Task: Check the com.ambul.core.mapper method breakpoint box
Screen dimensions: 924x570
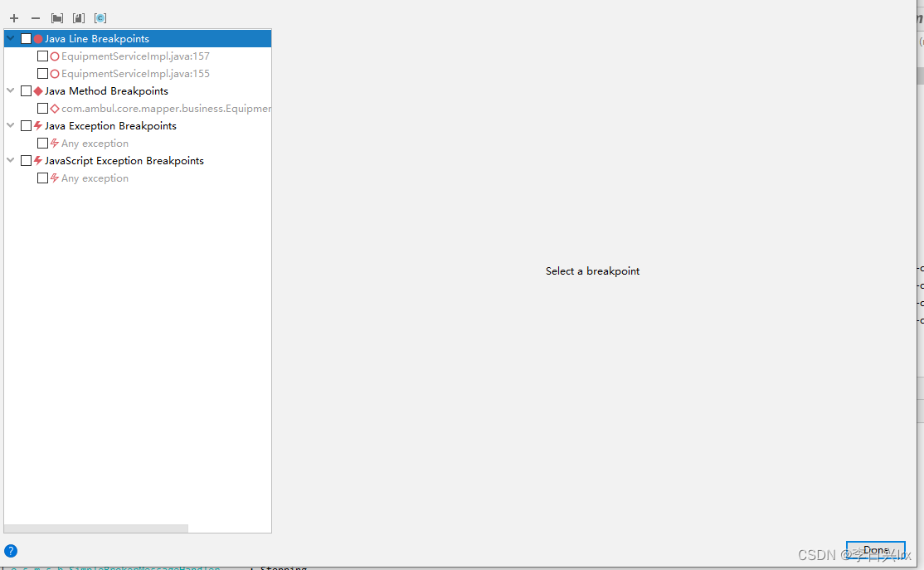Action: 42,109
